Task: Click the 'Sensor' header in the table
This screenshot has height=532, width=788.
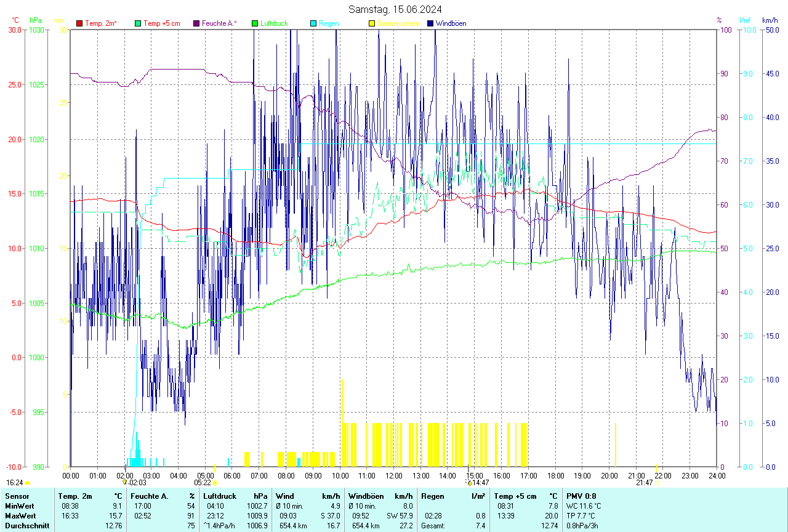Action: pyautogui.click(x=17, y=496)
